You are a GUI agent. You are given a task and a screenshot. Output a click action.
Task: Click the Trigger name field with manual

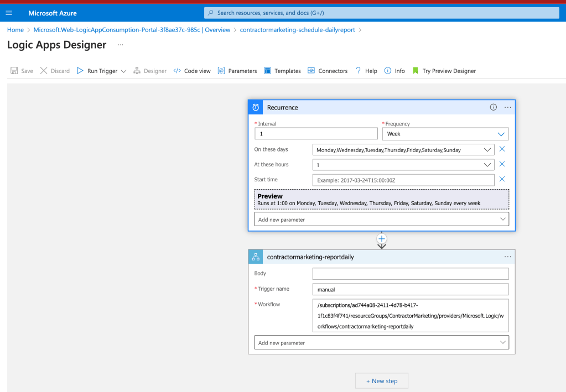click(x=411, y=289)
